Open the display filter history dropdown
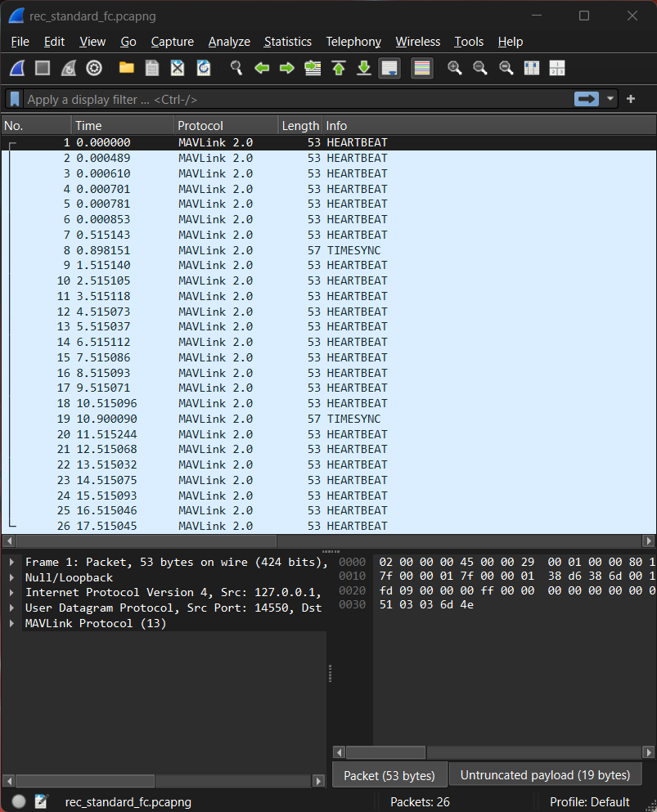 point(610,99)
